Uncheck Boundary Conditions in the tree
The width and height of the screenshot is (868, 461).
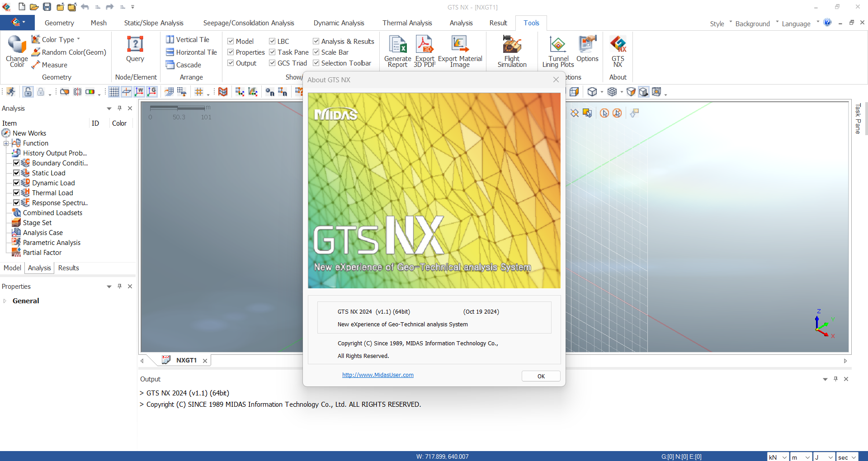point(16,163)
